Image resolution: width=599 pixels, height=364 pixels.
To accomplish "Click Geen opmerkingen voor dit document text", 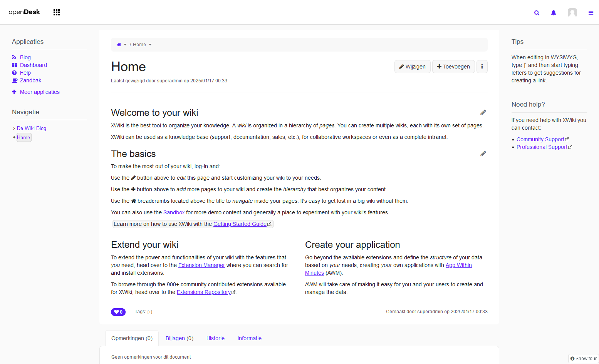I will pyautogui.click(x=151, y=357).
